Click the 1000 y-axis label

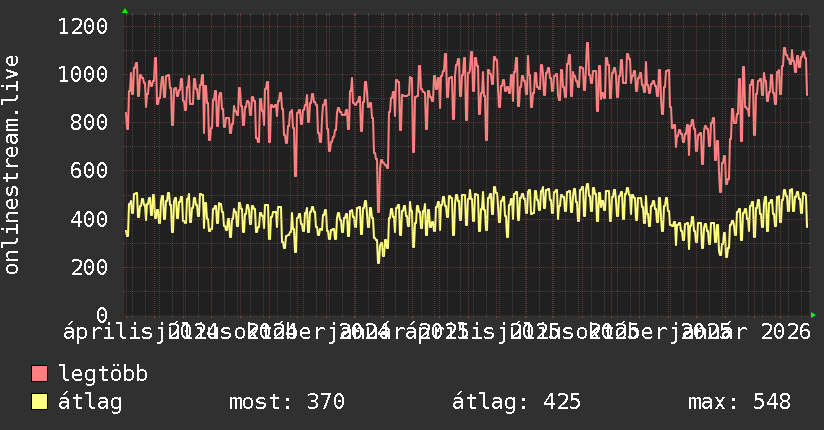point(83,75)
